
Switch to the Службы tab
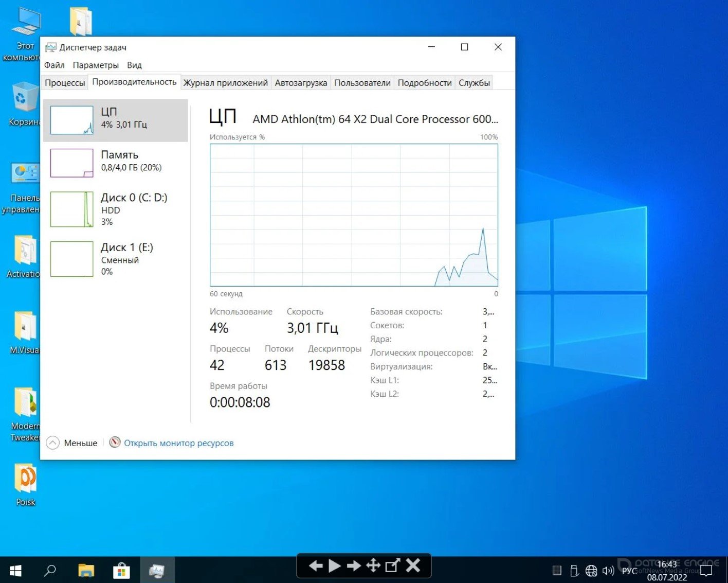(x=474, y=83)
